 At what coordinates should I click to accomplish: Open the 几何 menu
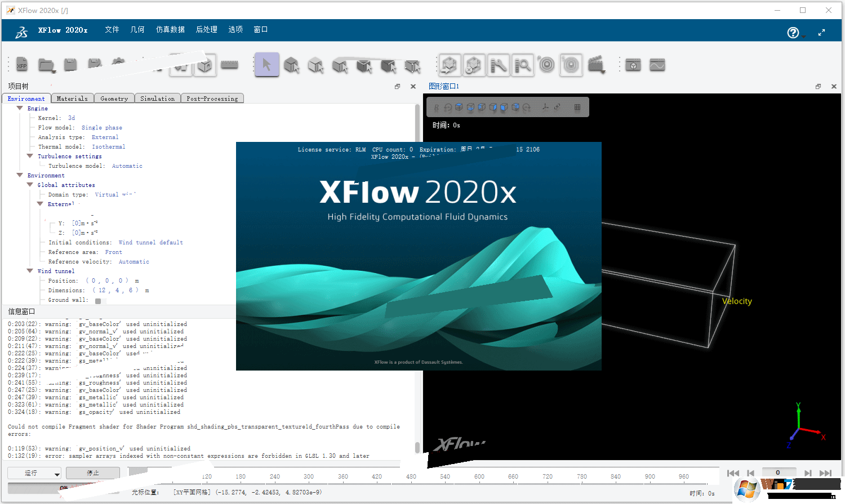pos(137,29)
